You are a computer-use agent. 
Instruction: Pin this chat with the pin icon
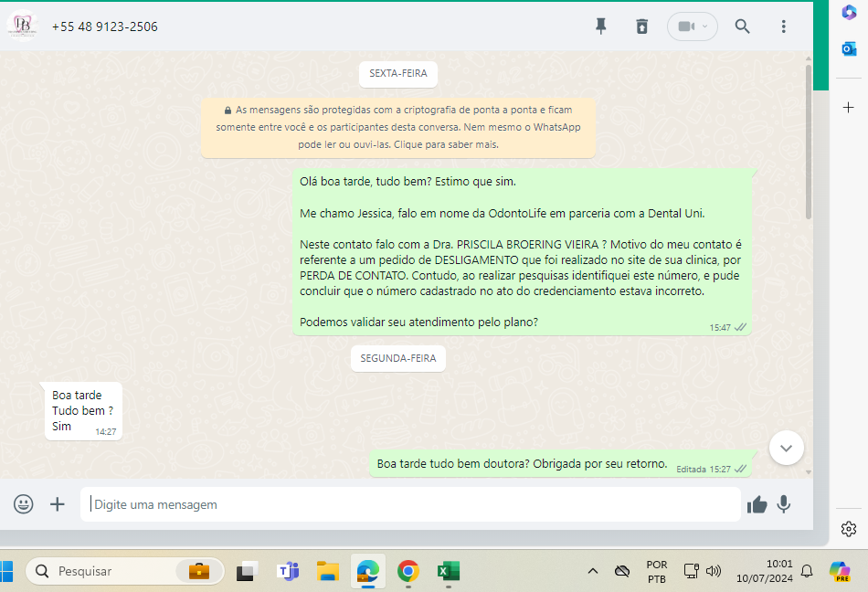point(600,26)
